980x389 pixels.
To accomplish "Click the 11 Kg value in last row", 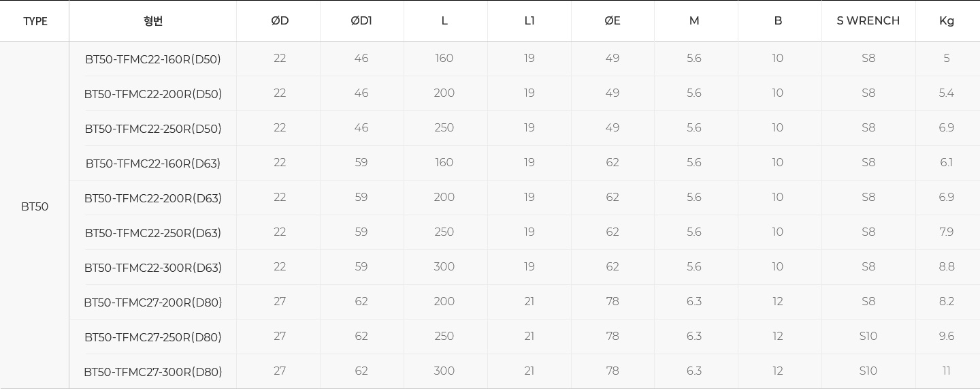I will tap(947, 371).
